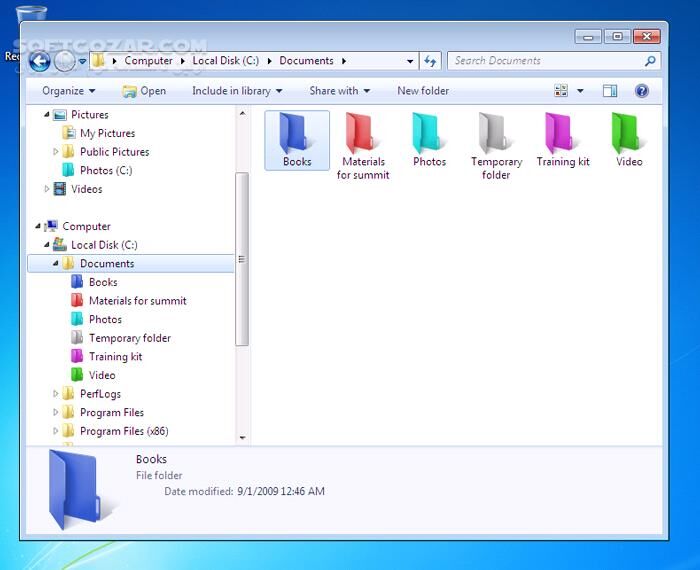Open the Share with dropdown
Screen dimensions: 700x570
point(339,91)
